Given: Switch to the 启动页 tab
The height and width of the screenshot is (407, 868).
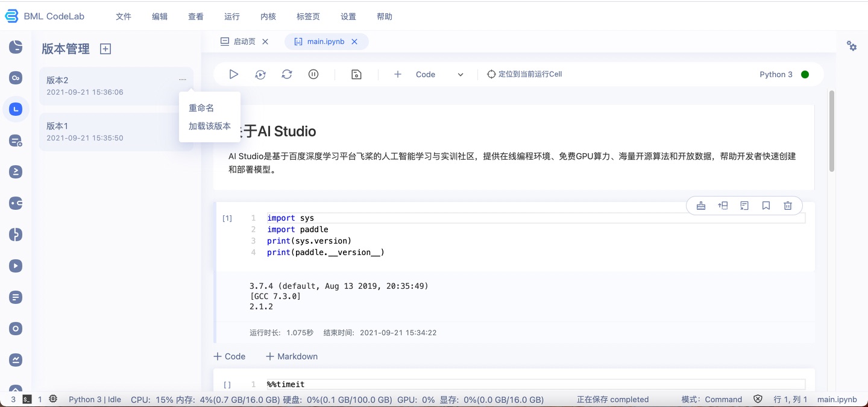Looking at the screenshot, I should coord(244,42).
